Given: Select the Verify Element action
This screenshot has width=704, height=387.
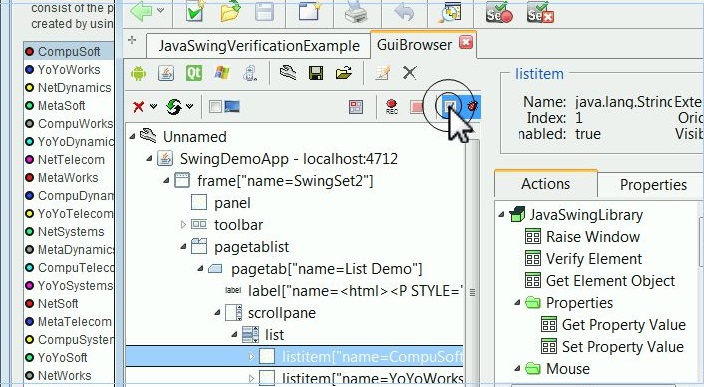Looking at the screenshot, I should click(594, 259).
